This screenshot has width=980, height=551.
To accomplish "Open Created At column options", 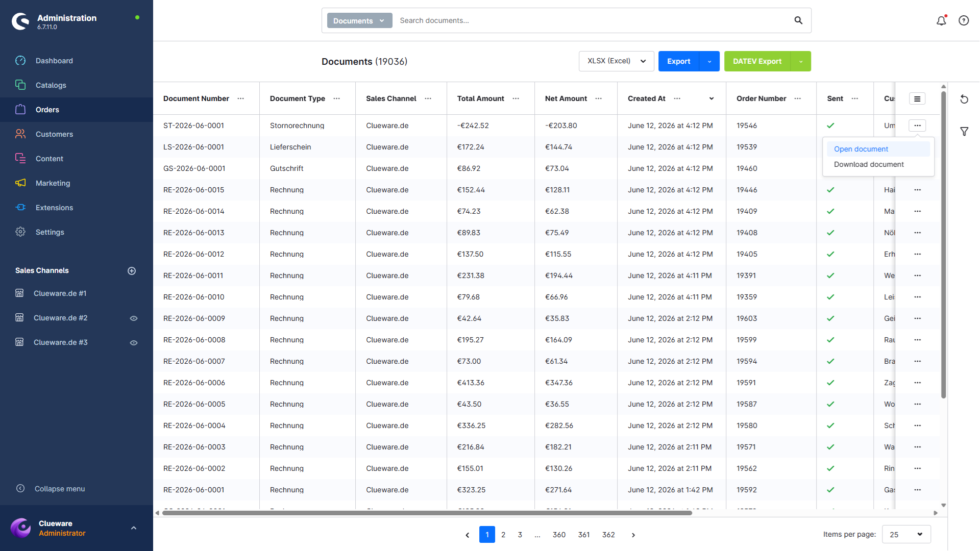I will pos(677,98).
